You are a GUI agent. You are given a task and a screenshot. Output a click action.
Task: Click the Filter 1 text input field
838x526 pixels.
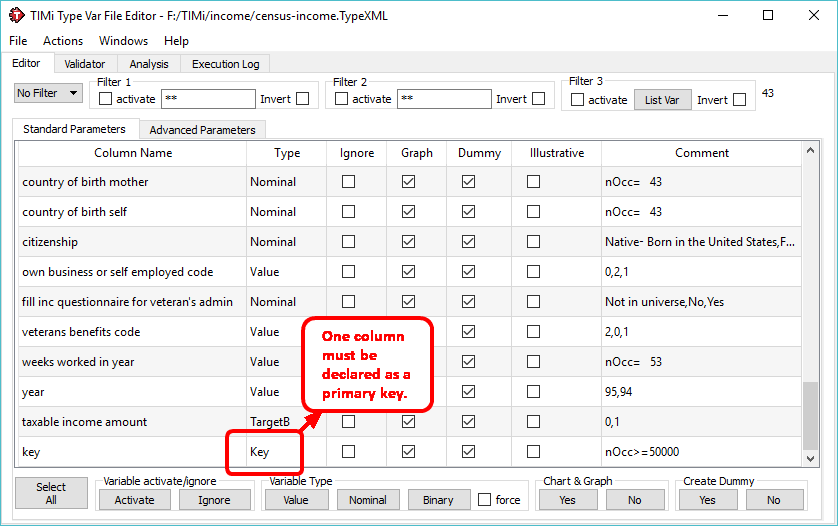(208, 99)
